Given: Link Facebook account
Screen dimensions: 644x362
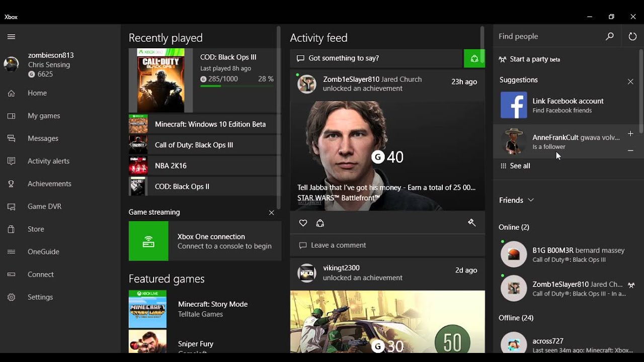Looking at the screenshot, I should tap(566, 105).
